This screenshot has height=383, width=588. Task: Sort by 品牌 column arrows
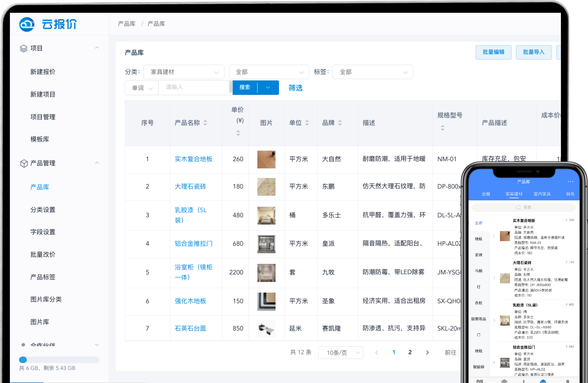tap(340, 123)
